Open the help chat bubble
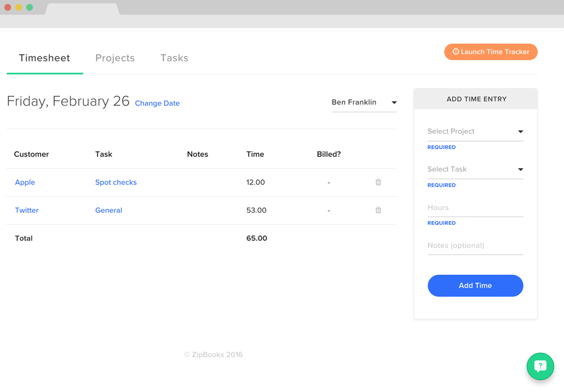Screen dimensions: 564x392 tap(540, 366)
